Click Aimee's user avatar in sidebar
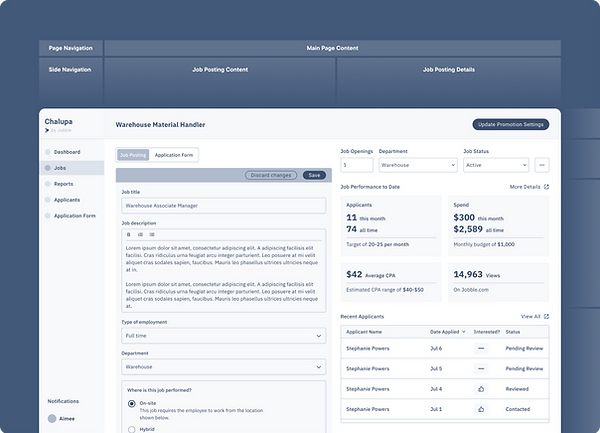Screen dimensions: 600x433 [x=52, y=418]
